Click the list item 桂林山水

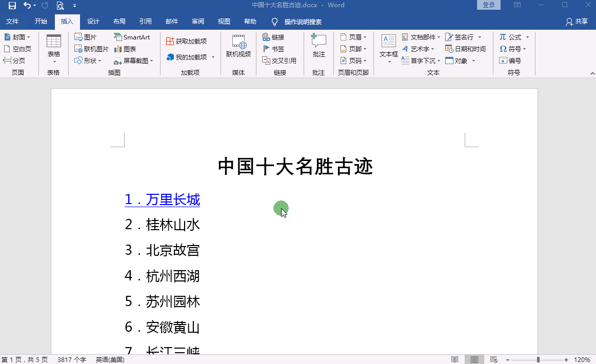pyautogui.click(x=173, y=225)
